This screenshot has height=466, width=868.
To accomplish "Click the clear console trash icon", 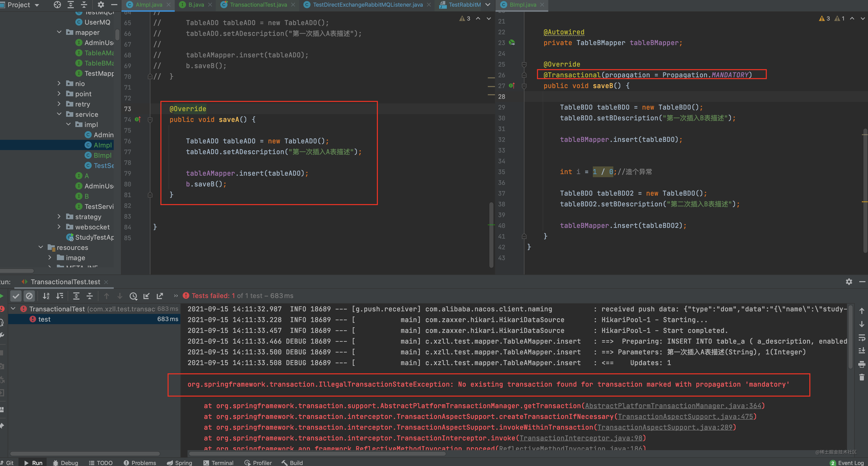I will [x=862, y=377].
